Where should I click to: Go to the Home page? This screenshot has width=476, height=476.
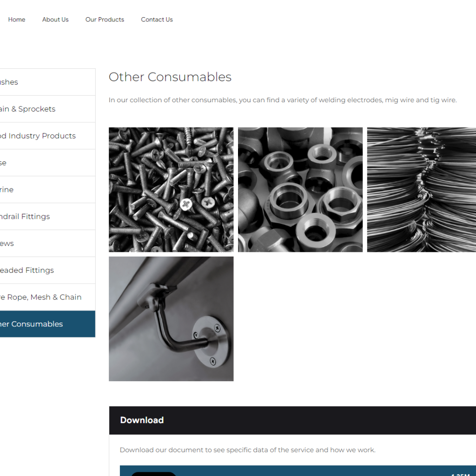click(x=17, y=20)
